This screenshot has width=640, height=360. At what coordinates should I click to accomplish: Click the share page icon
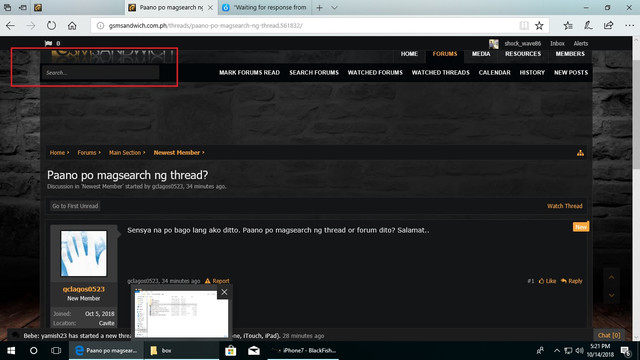coord(608,26)
